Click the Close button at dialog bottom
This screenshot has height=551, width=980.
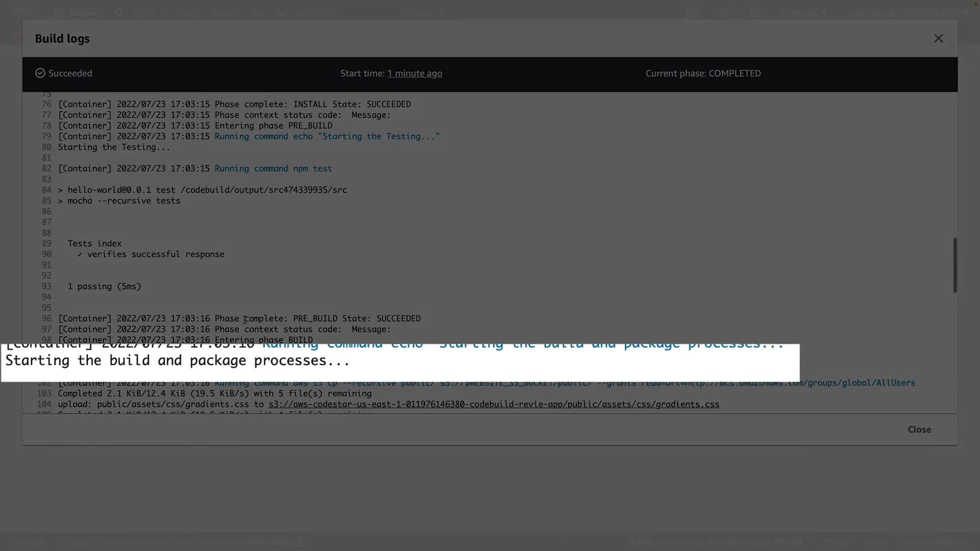click(x=919, y=430)
